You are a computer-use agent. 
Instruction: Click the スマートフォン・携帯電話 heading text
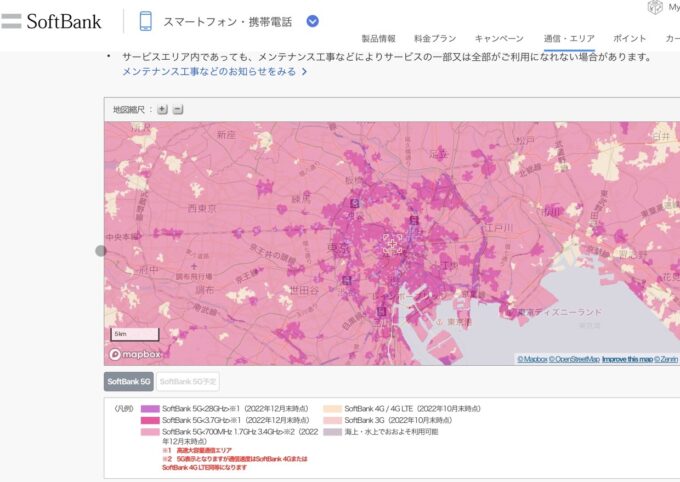coord(228,22)
